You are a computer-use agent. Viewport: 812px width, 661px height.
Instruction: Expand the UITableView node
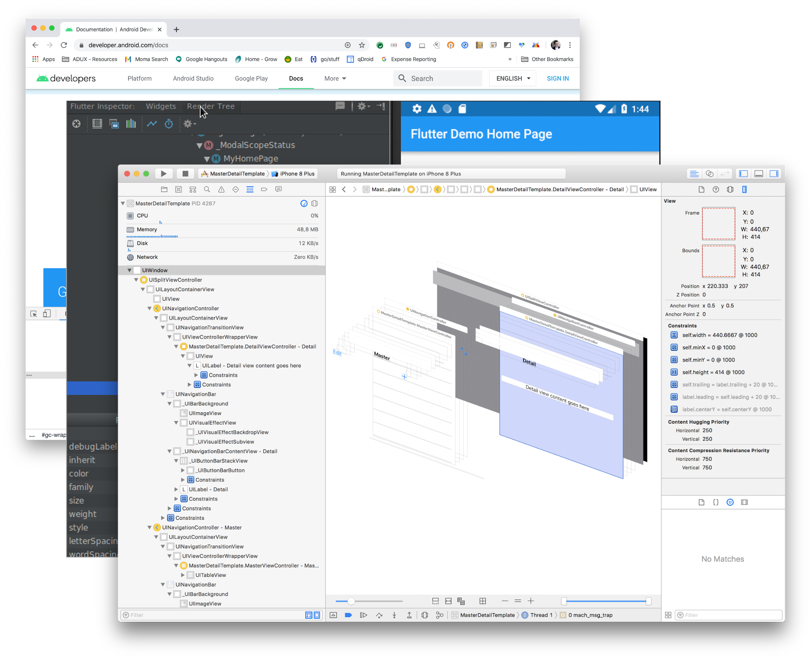pyautogui.click(x=183, y=575)
